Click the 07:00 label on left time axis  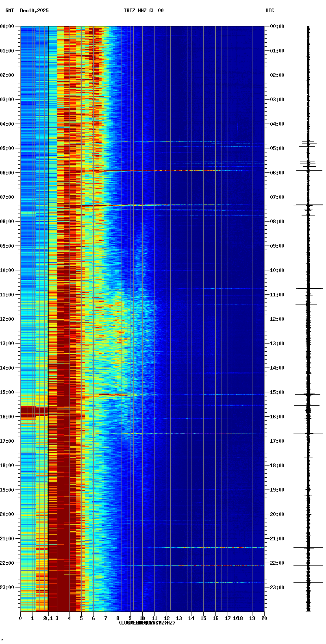pyautogui.click(x=7, y=197)
